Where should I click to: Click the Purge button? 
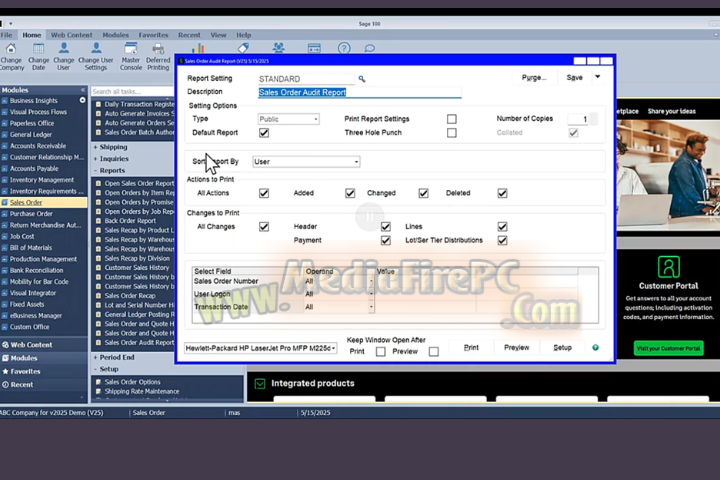click(x=534, y=78)
